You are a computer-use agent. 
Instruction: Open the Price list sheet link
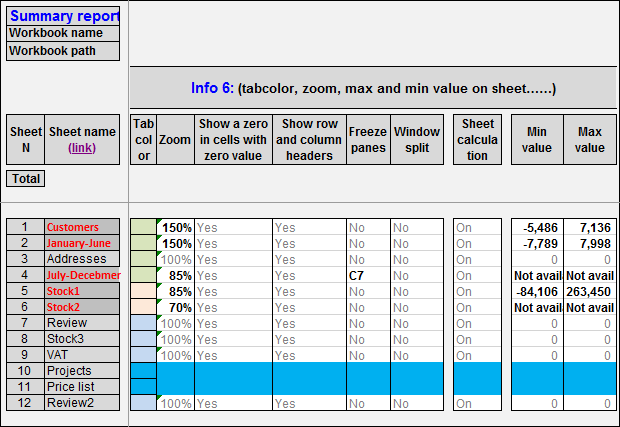coord(82,387)
